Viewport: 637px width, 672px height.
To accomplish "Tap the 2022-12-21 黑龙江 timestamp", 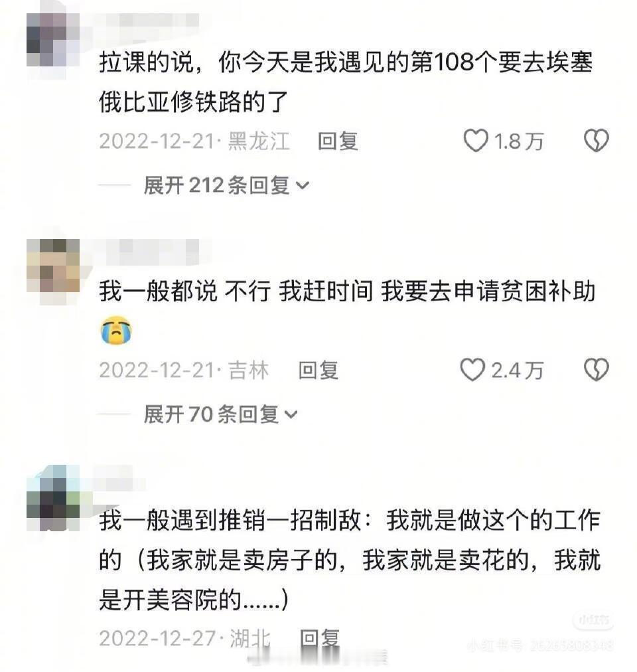I will tap(194, 141).
